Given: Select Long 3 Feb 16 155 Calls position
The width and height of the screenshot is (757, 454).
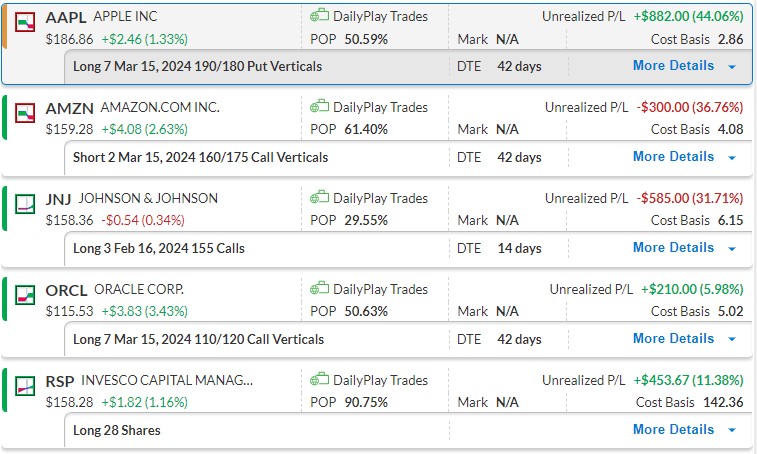Looking at the screenshot, I should coord(158,248).
